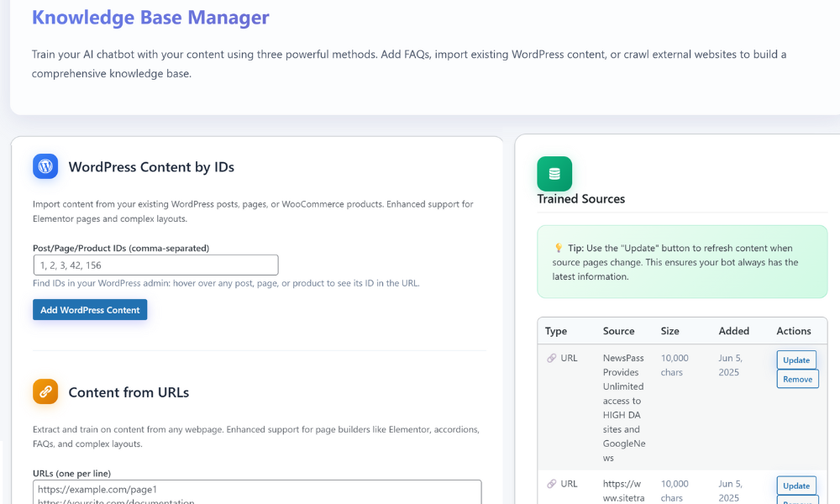Click the blue WordPress logo icon
This screenshot has height=504, width=840.
point(45,166)
